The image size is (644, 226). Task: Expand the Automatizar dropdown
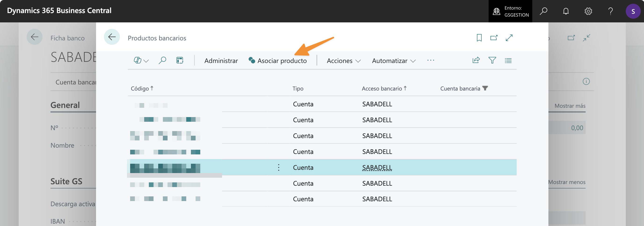tap(394, 61)
